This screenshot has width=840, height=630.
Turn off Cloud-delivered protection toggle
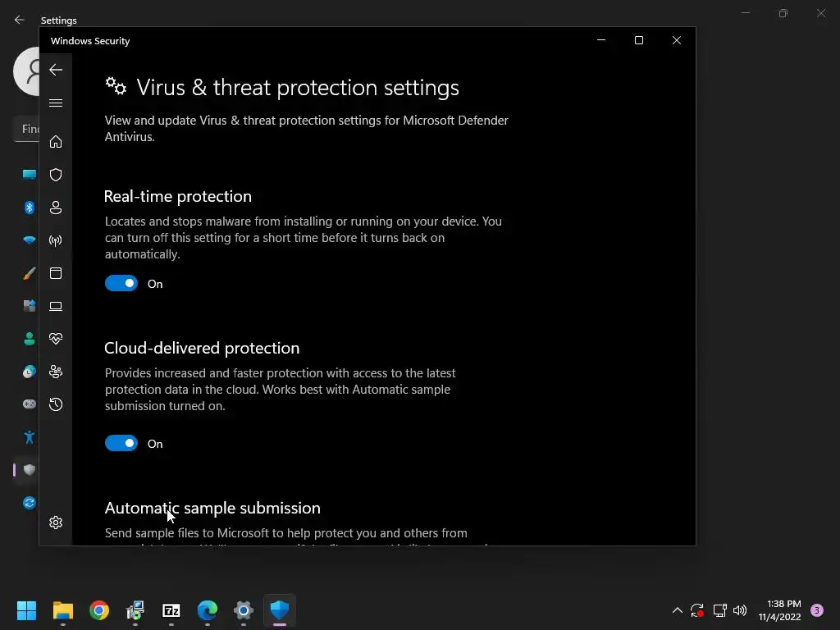[x=121, y=443]
